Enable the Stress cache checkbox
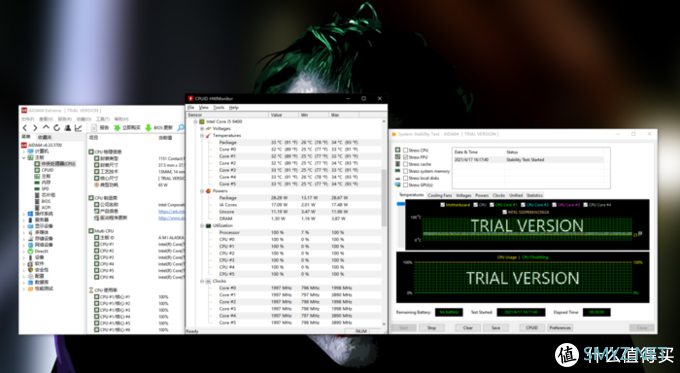 pos(405,164)
